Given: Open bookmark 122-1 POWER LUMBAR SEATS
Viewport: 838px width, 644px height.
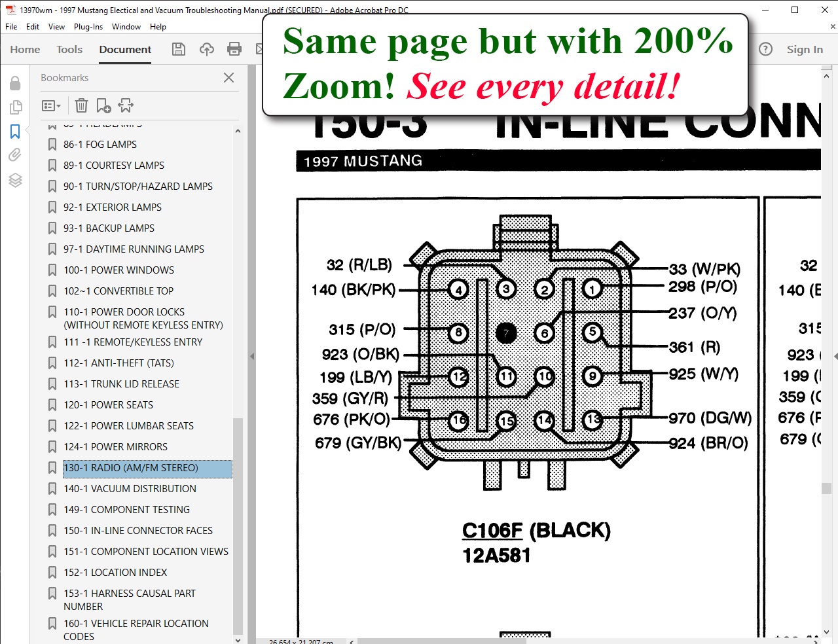Looking at the screenshot, I should click(x=128, y=426).
